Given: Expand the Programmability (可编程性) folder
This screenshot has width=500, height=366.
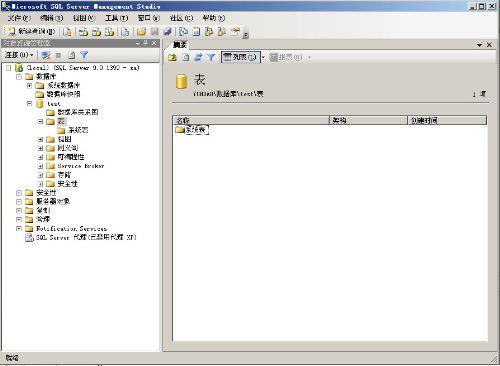Looking at the screenshot, I should [40, 157].
